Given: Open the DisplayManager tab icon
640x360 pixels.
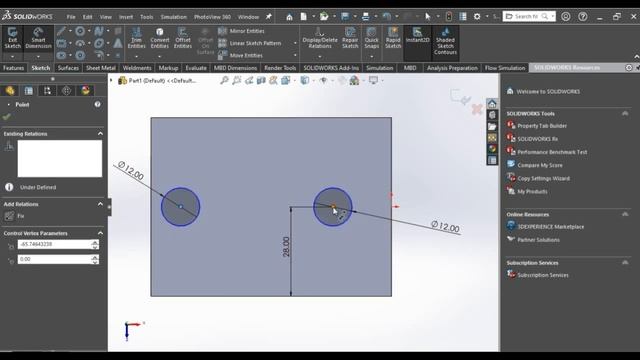Looking at the screenshot, I should tap(85, 90).
